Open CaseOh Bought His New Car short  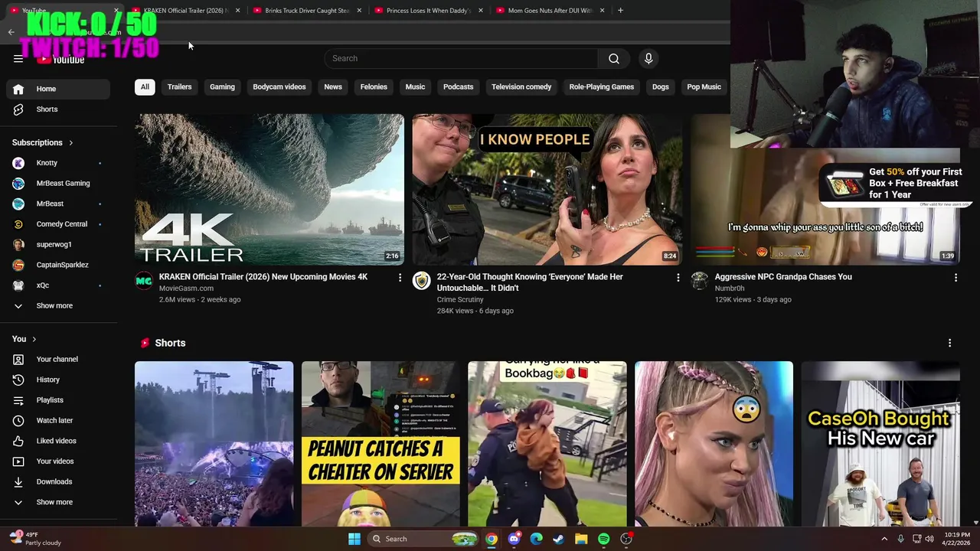point(880,444)
